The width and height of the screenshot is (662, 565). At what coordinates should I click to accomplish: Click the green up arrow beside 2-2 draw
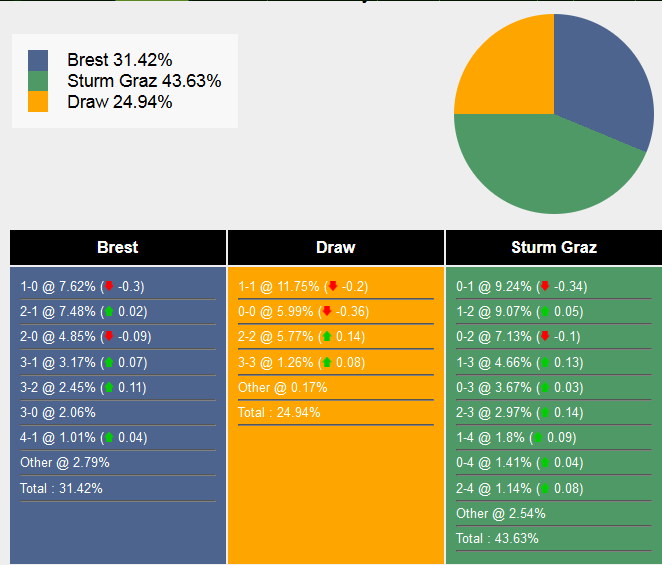point(326,337)
